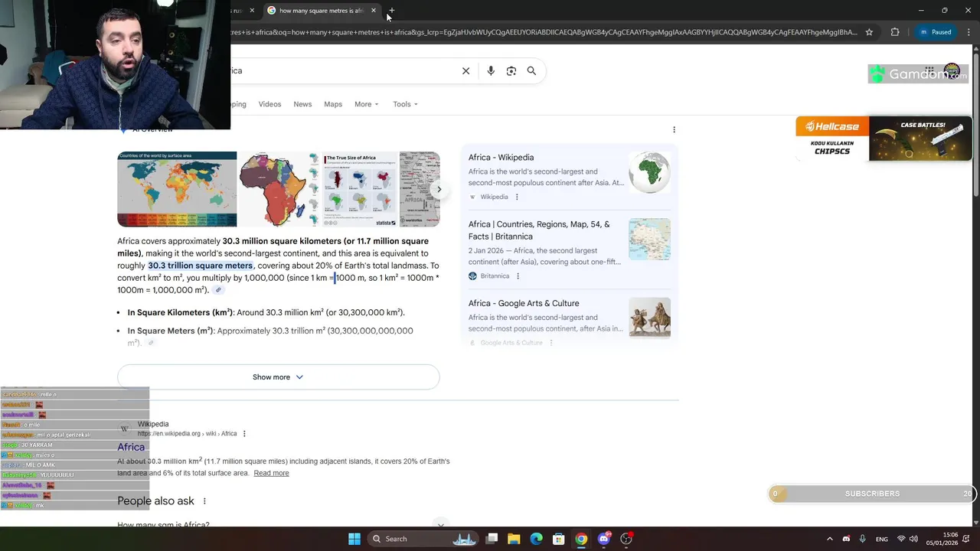
Task: Open AI Overview three-dot options
Action: tap(674, 129)
